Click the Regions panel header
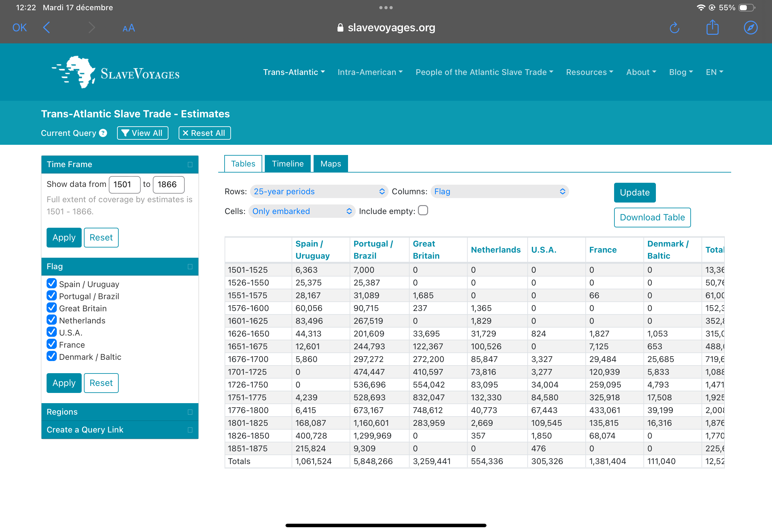The height and width of the screenshot is (532, 772). (120, 412)
